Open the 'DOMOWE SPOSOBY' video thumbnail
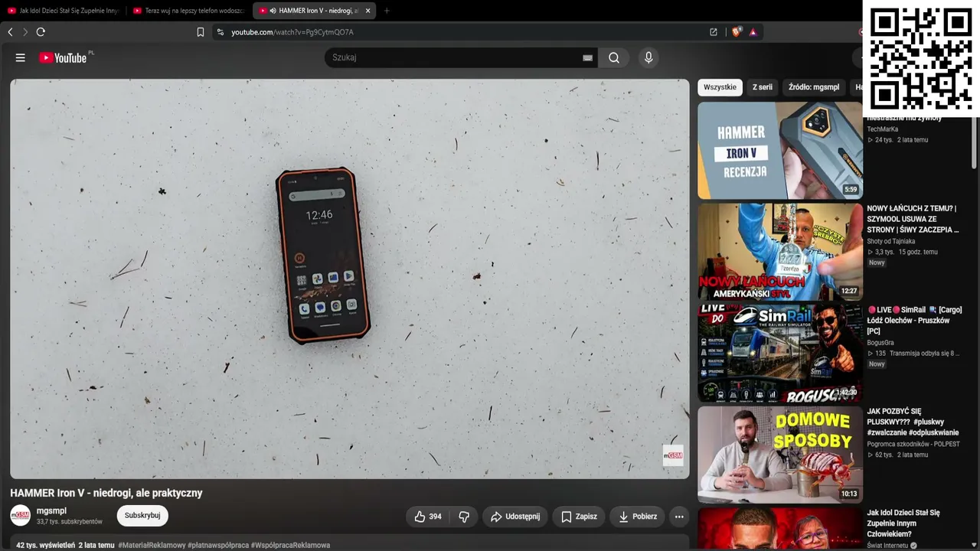The width and height of the screenshot is (980, 551). click(780, 455)
